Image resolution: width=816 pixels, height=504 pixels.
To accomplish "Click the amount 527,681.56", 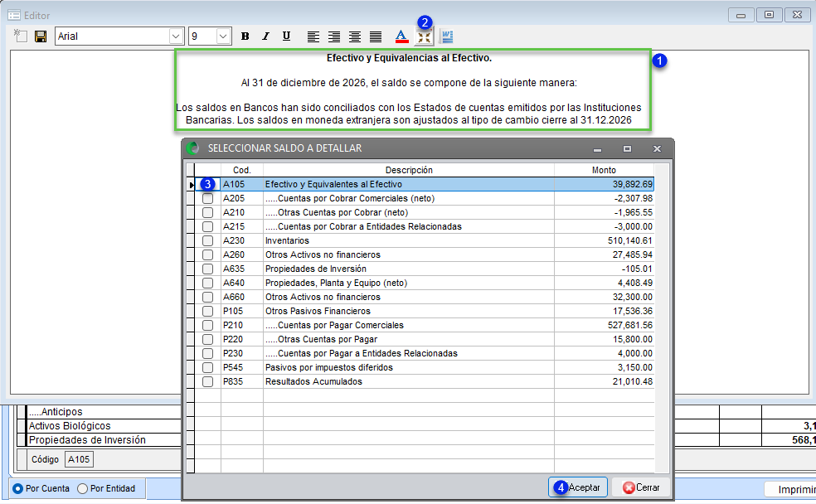I will click(629, 325).
